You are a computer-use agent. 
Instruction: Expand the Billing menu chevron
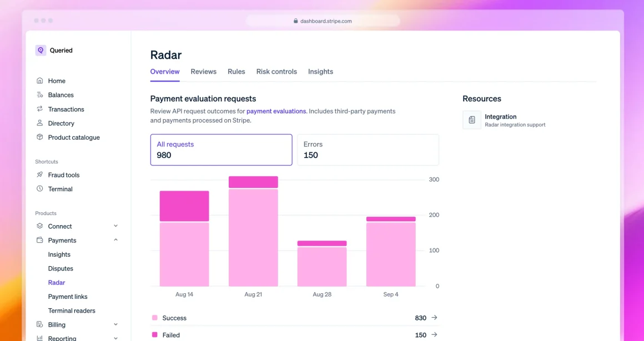coord(116,324)
